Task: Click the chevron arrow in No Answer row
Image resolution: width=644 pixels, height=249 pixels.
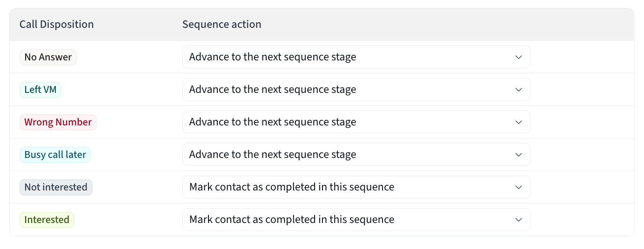Action: 519,57
